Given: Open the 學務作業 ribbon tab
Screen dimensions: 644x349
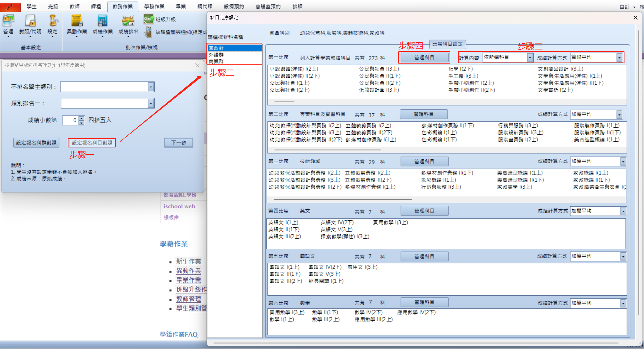Looking at the screenshot, I should pos(154,7).
